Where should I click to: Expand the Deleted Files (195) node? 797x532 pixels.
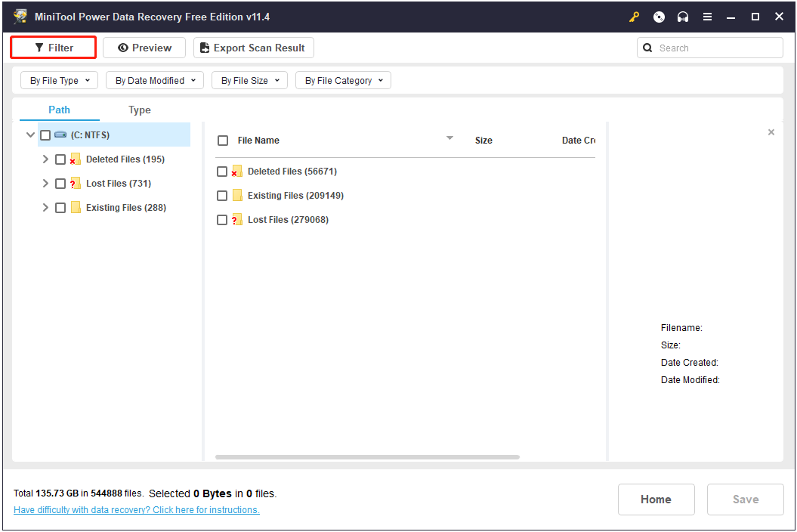pos(45,159)
